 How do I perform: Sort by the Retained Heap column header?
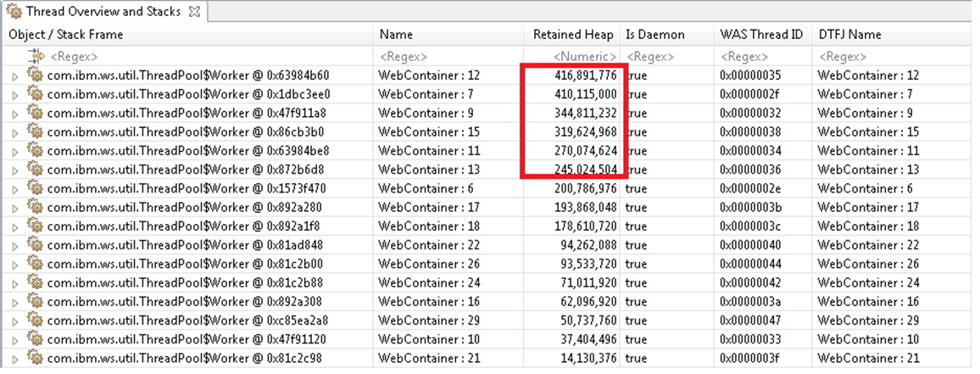(573, 35)
